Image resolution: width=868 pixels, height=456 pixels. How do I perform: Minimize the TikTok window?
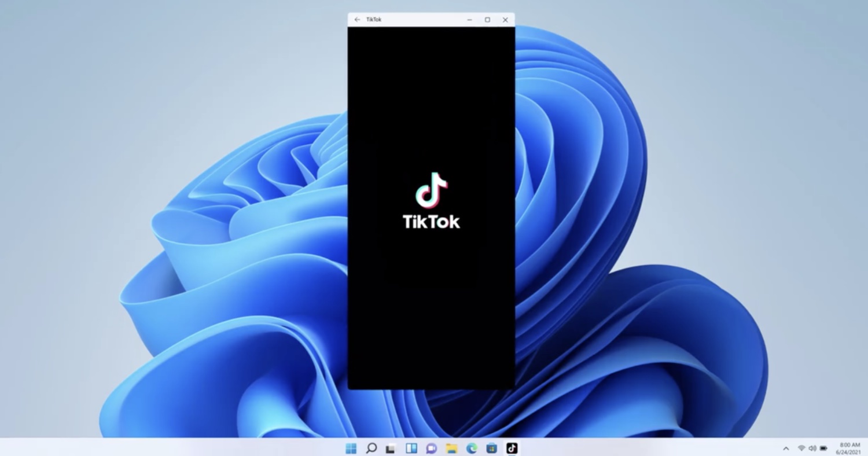(x=469, y=20)
